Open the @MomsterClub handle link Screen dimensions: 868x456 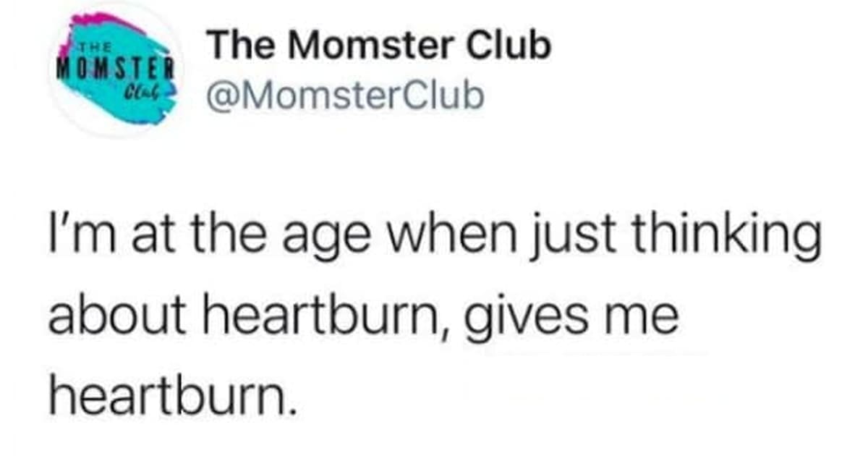345,95
